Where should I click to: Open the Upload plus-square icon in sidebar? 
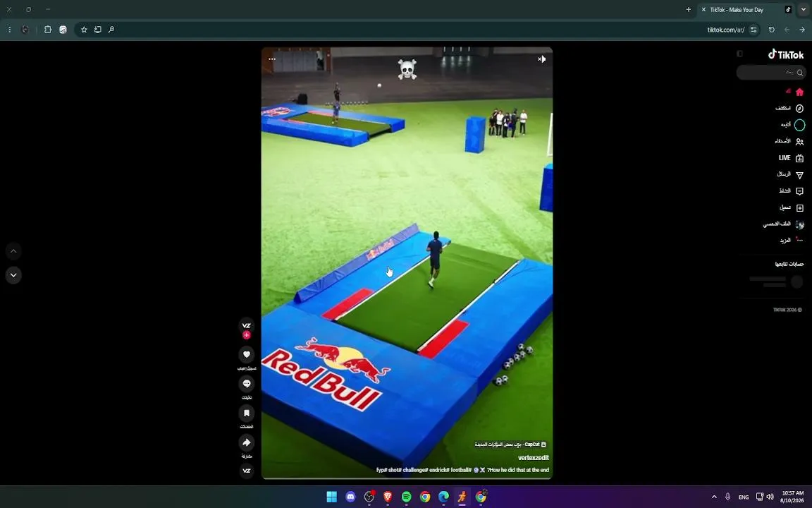click(799, 208)
